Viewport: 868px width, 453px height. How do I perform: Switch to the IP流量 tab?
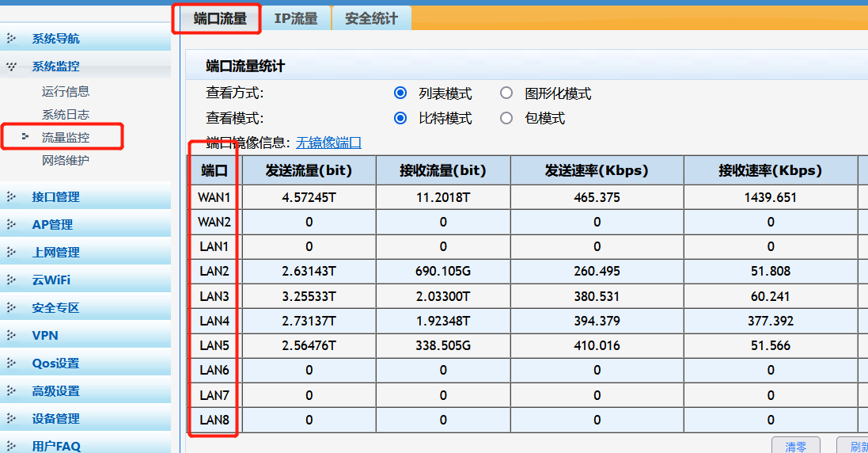click(296, 19)
